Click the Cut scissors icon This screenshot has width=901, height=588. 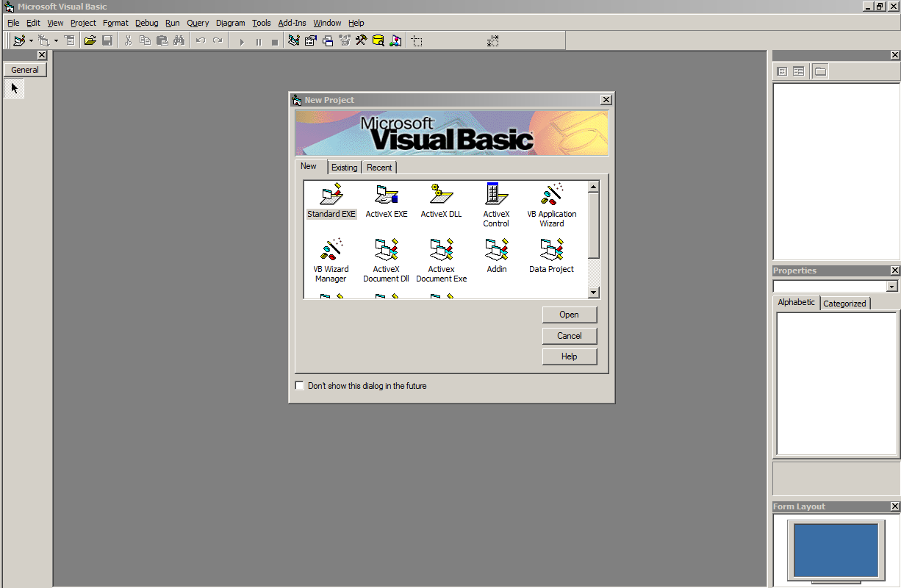pos(128,41)
